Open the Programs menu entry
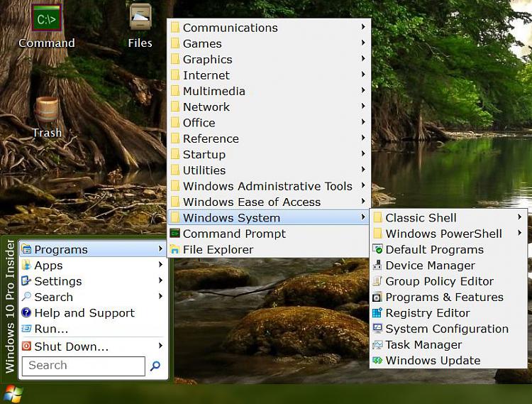The height and width of the screenshot is (404, 532). (x=93, y=249)
